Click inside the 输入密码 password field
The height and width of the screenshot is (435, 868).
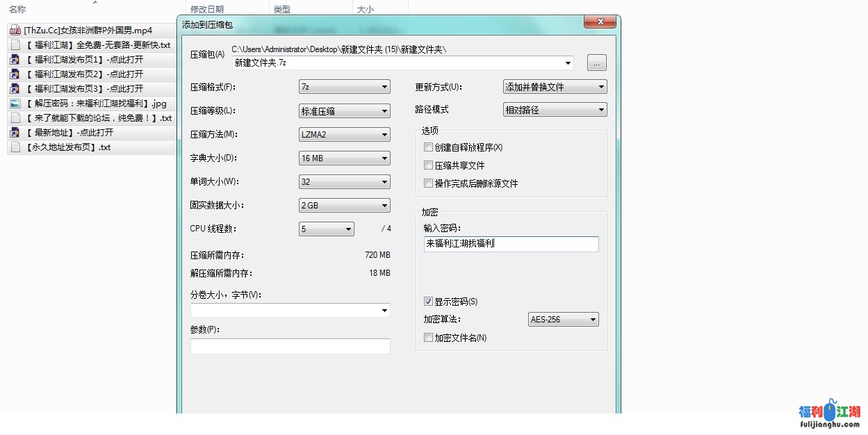511,244
